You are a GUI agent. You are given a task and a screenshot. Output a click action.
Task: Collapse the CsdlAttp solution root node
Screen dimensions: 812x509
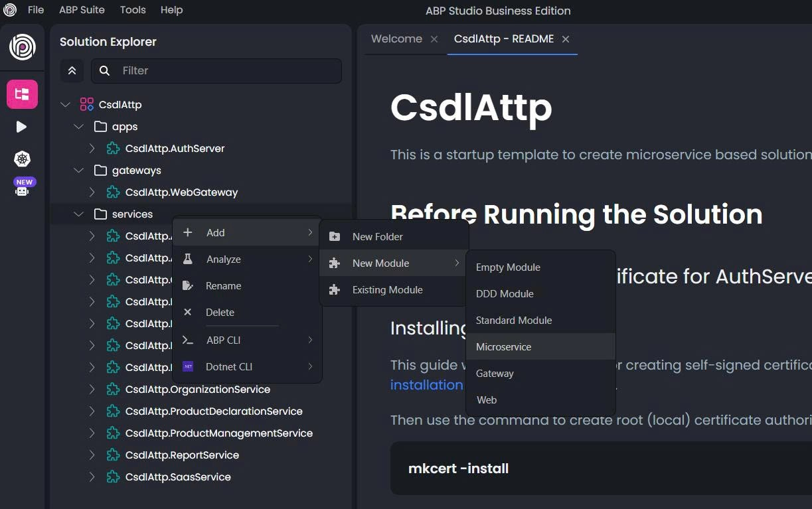point(65,104)
